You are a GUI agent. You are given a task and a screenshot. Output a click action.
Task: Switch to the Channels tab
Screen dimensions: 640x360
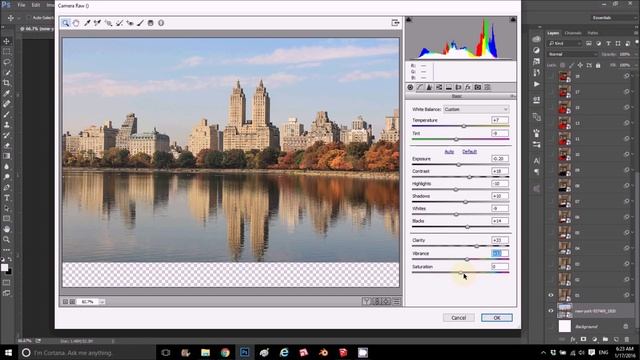pos(573,33)
